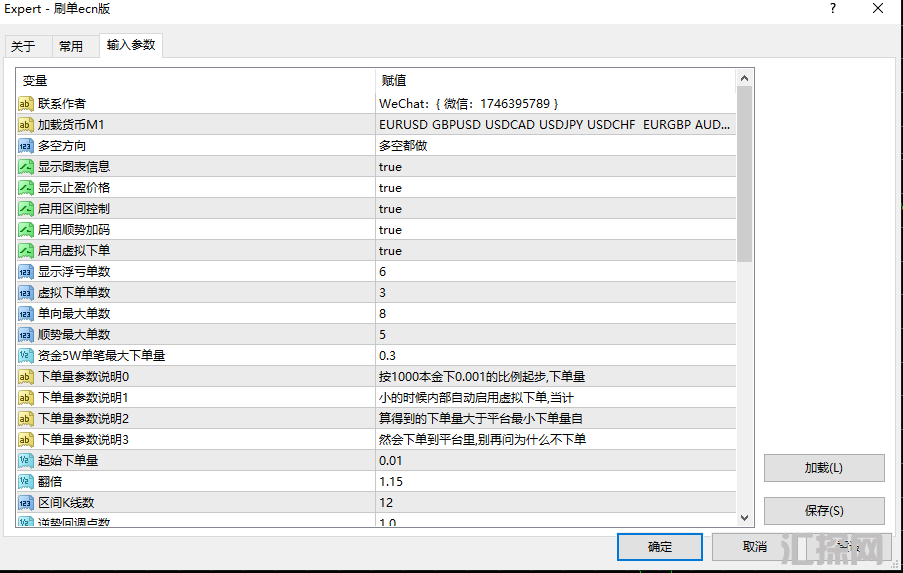Click the string icon beside 联系作者
903x573 pixels.
26,104
